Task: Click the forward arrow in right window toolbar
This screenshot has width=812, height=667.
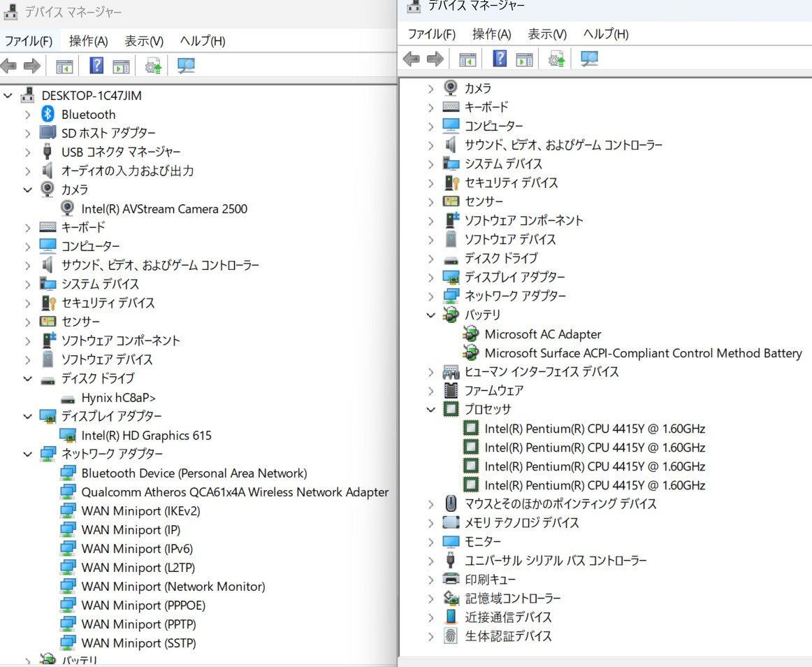Action: [x=435, y=59]
